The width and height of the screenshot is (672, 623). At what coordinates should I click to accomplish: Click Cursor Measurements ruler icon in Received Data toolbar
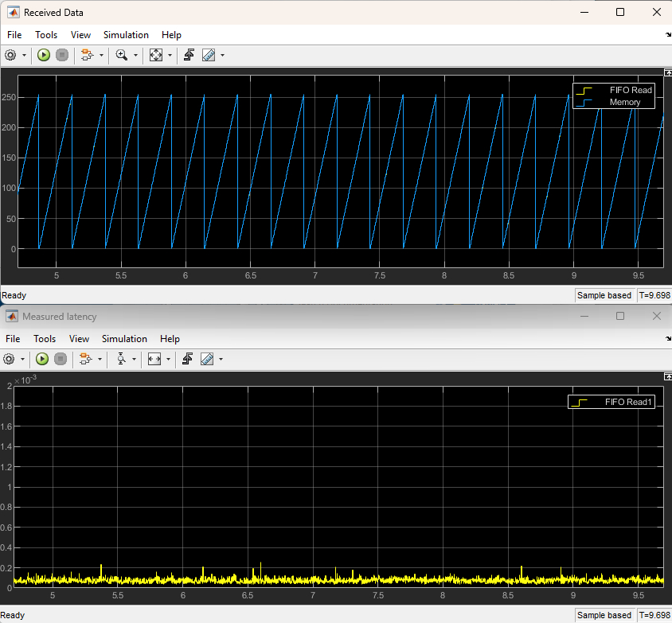209,55
